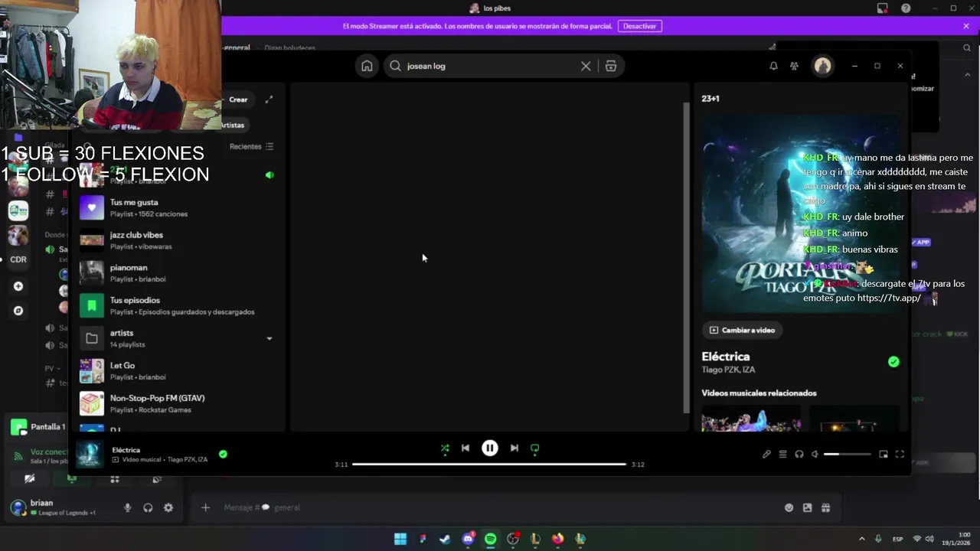Expand the artists folder arrow
980x551 pixels.
pyautogui.click(x=269, y=338)
